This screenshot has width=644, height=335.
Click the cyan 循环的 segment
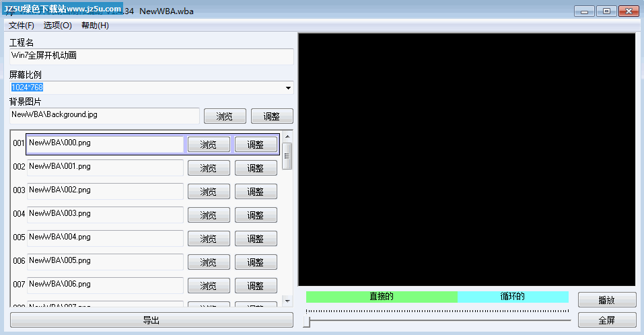513,297
